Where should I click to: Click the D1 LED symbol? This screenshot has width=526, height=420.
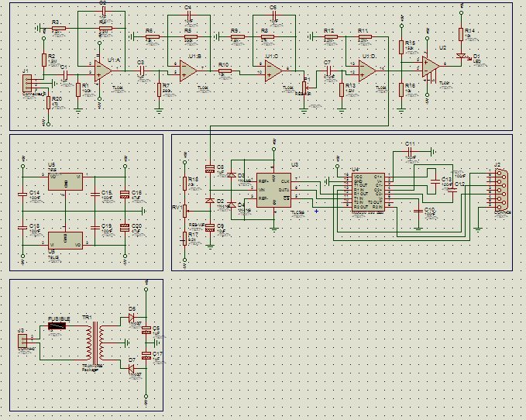point(461,56)
